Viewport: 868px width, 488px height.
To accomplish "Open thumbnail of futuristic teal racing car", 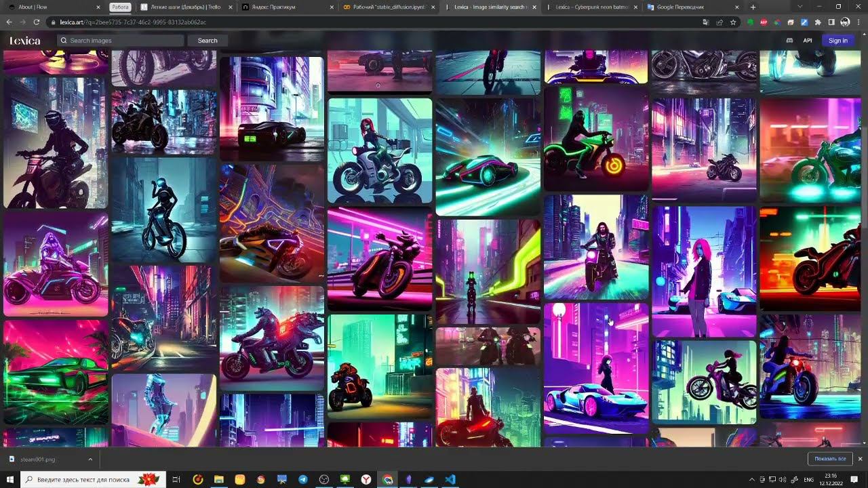I will [x=488, y=157].
